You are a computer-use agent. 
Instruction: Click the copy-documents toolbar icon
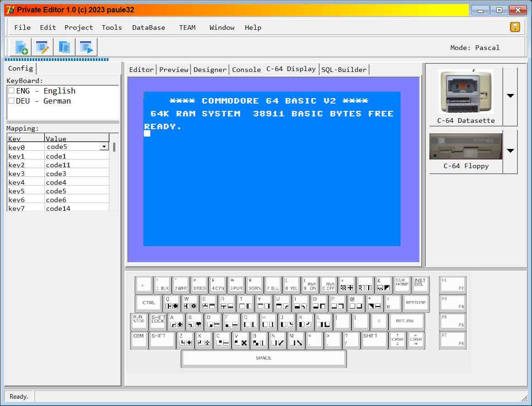pyautogui.click(x=64, y=47)
